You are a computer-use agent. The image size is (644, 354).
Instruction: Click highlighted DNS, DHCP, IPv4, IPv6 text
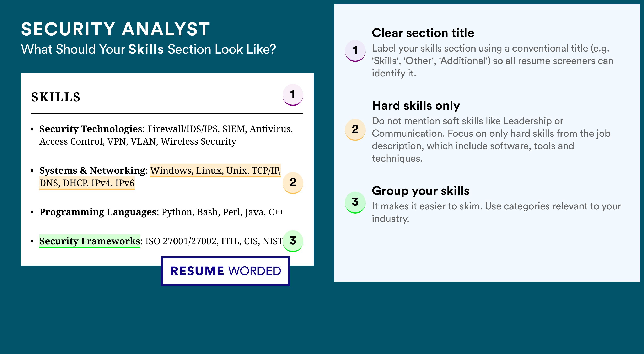87,183
